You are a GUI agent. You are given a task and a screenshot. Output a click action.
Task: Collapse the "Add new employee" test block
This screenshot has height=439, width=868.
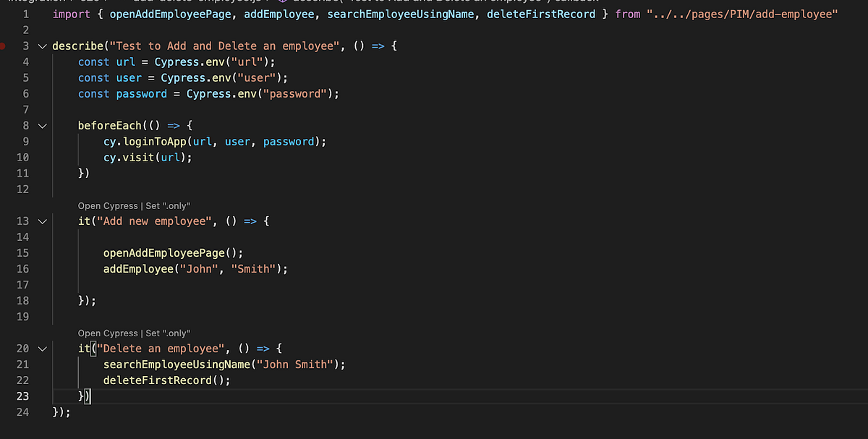point(41,221)
